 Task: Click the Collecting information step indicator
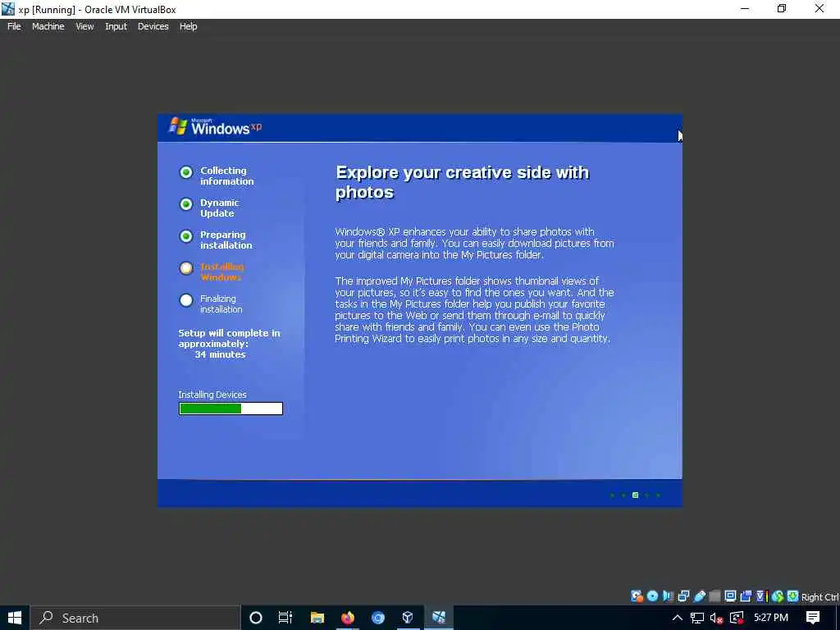pos(186,172)
